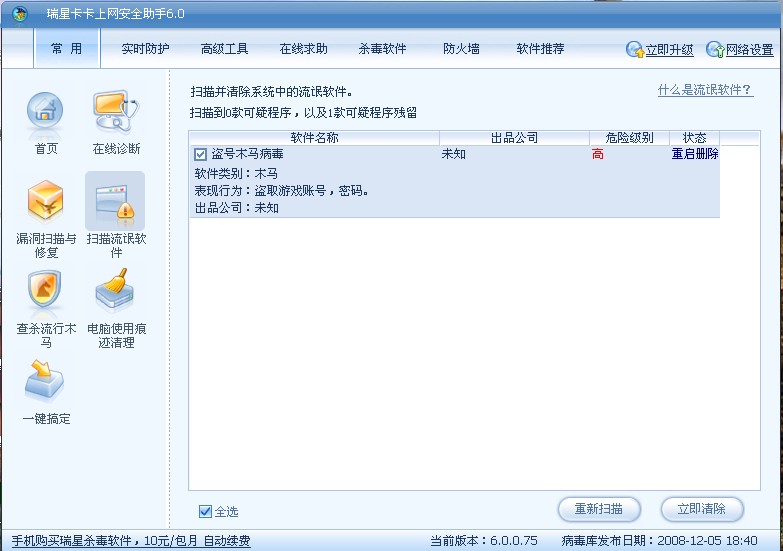Open 查杀流行木马 shield icon
Viewport: 783px width, 551px height.
point(45,291)
